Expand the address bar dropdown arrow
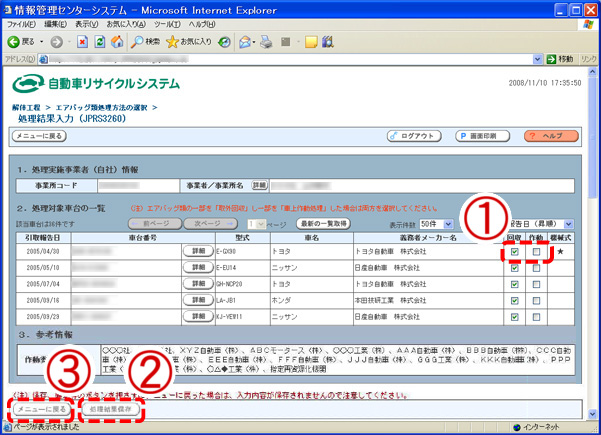The height and width of the screenshot is (435, 601). [x=538, y=59]
